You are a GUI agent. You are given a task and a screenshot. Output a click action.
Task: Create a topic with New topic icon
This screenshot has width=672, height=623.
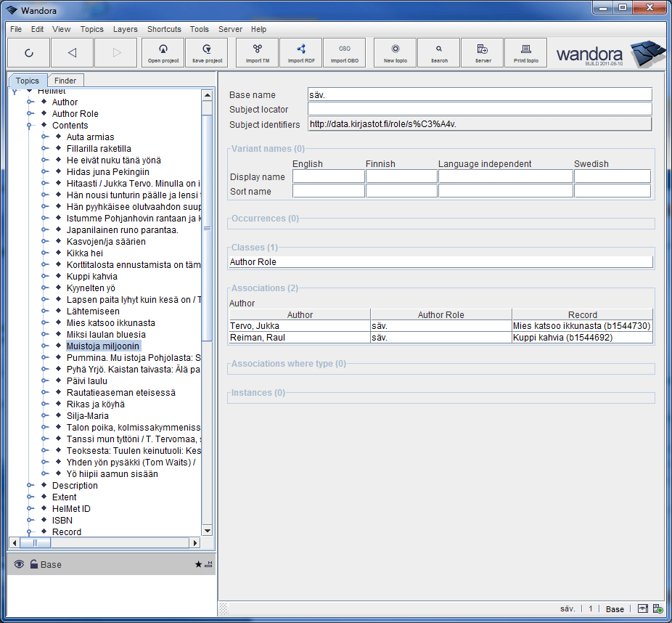click(396, 52)
